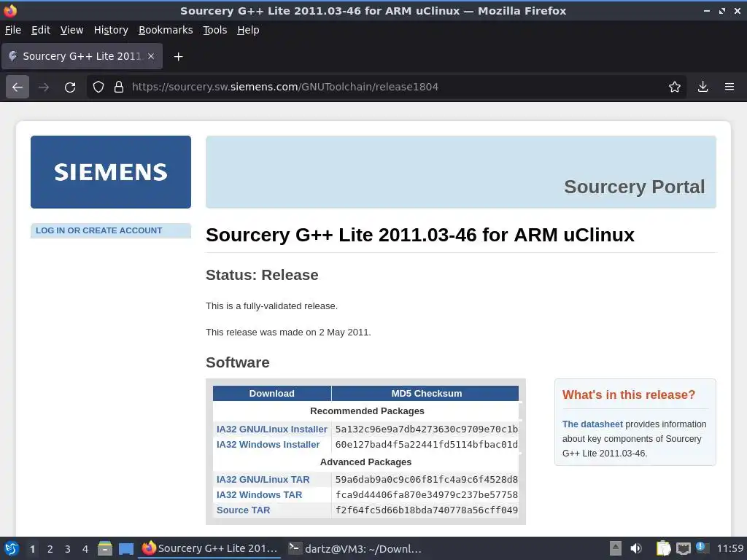The width and height of the screenshot is (747, 560).
Task: Click the MD5 Checksum column header
Action: [425, 393]
